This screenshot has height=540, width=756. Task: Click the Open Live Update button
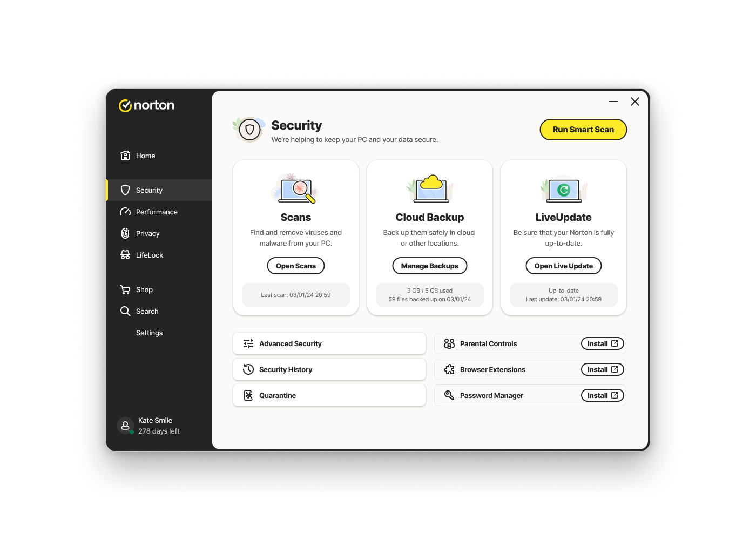[x=564, y=266]
